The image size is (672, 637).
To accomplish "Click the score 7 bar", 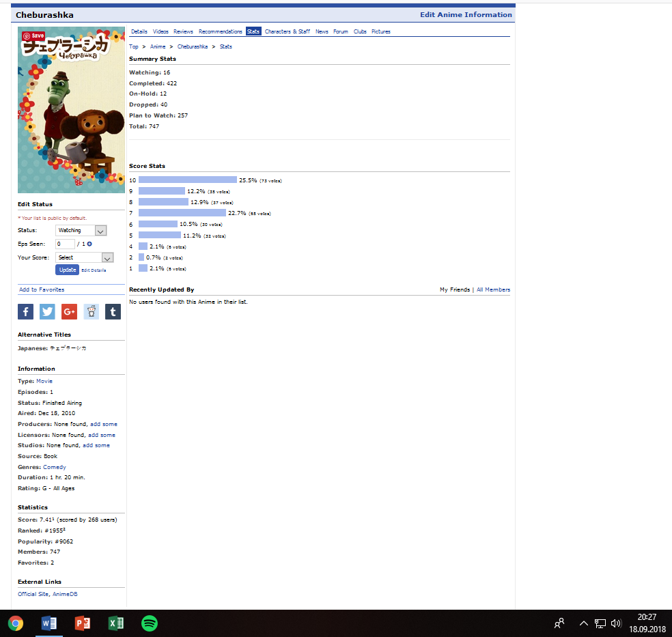I will coord(182,213).
